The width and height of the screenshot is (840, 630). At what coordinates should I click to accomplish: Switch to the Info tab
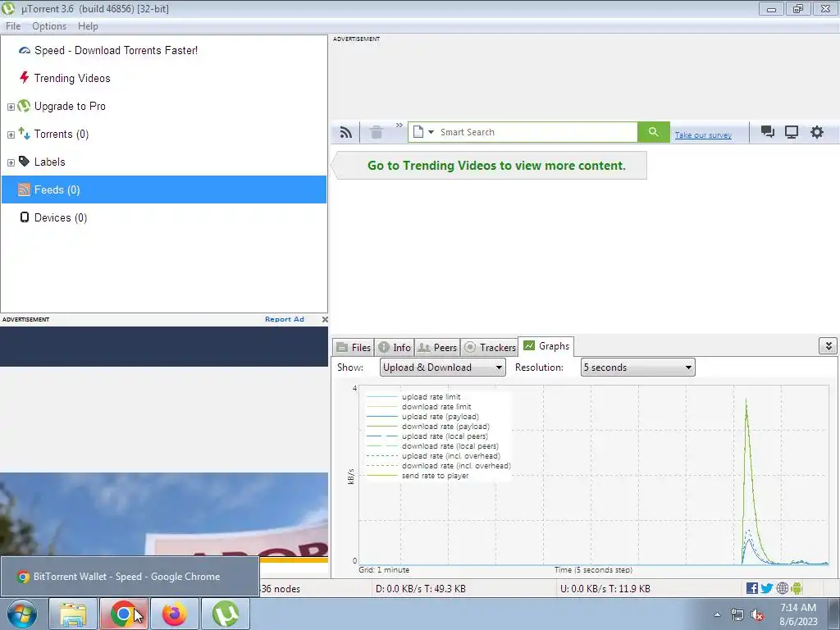pos(395,347)
